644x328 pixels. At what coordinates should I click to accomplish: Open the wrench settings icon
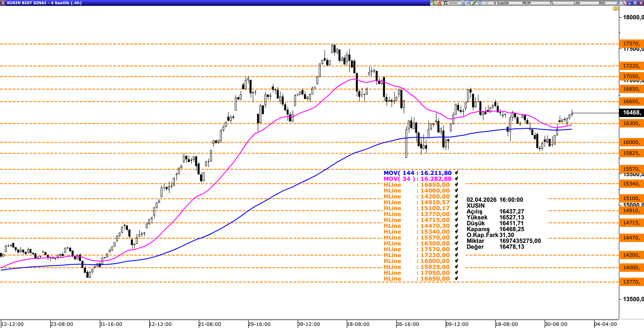pyautogui.click(x=623, y=3)
